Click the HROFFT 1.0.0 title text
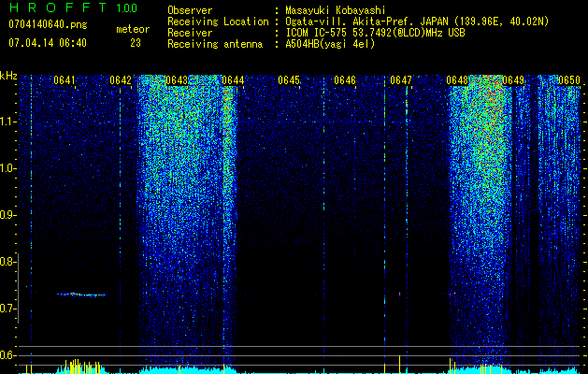Image resolution: width=588 pixels, height=374 pixels. point(73,7)
